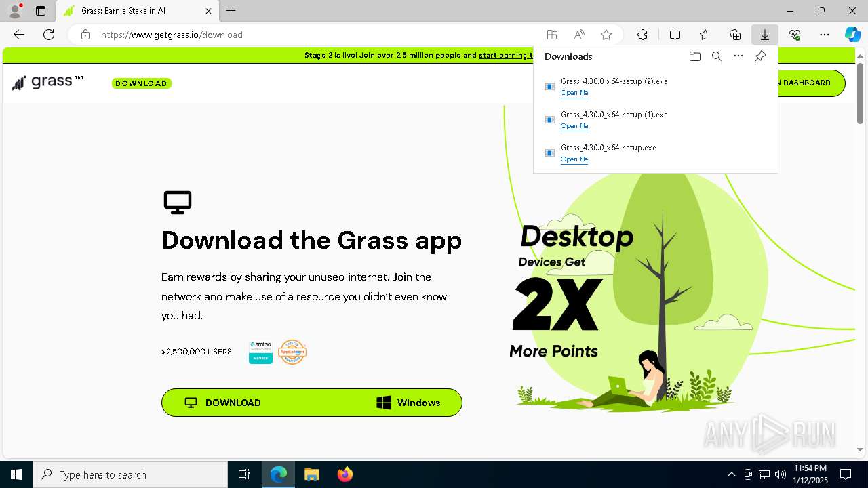The width and height of the screenshot is (868, 488).
Task: Open file for Grass_4.30.0_x64-setup (2).exe
Action: (x=574, y=93)
